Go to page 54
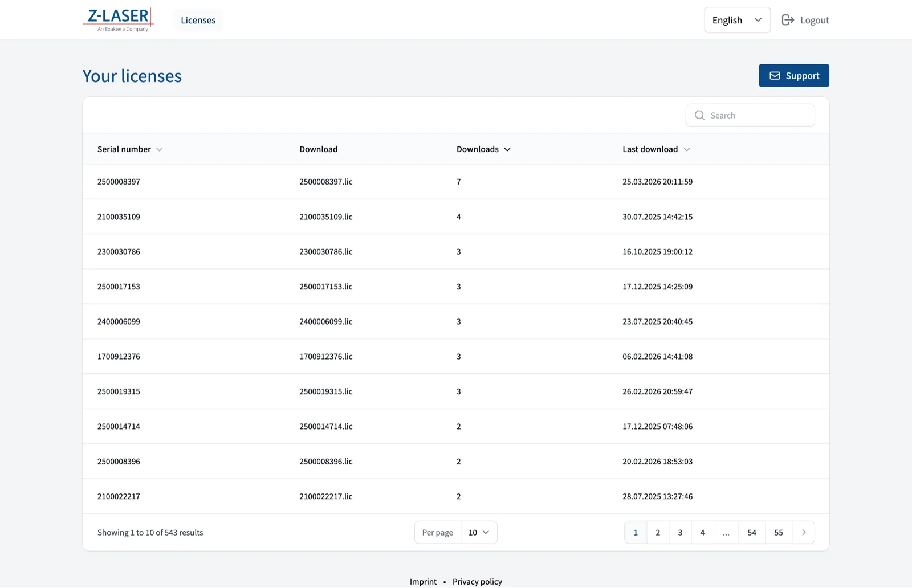Viewport: 912px width, 588px height. tap(752, 532)
